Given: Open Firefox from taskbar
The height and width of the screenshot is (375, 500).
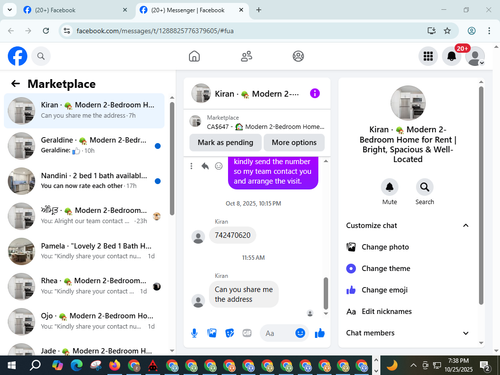Looking at the screenshot, I should (115, 366).
